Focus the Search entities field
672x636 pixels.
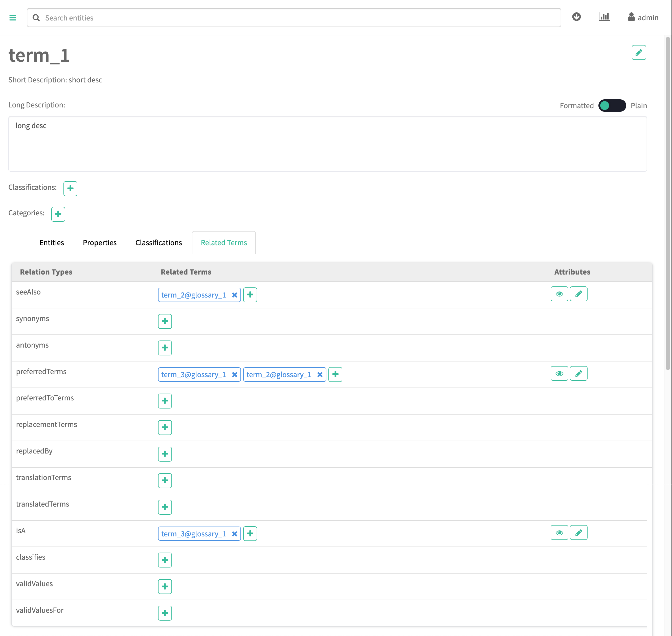click(298, 18)
